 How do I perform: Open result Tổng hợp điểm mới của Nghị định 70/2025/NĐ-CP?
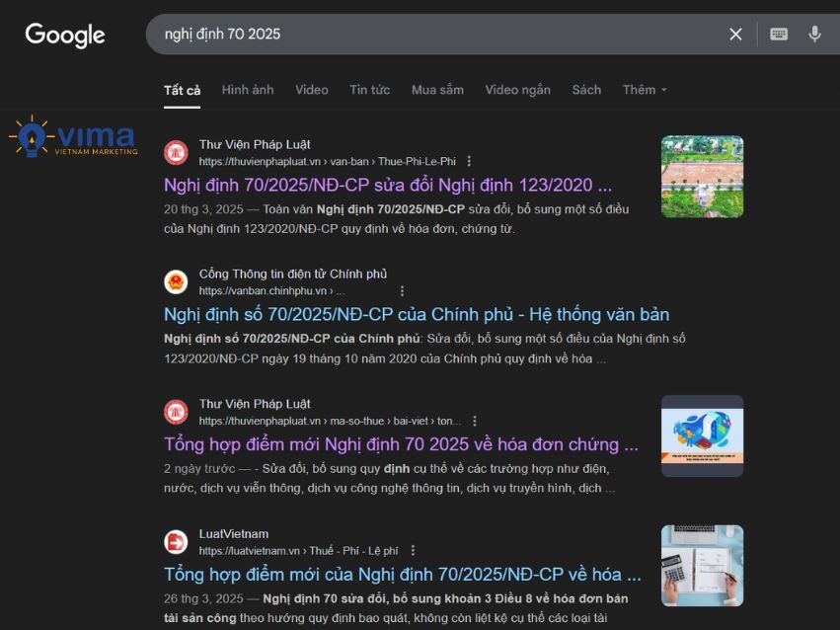(x=403, y=575)
